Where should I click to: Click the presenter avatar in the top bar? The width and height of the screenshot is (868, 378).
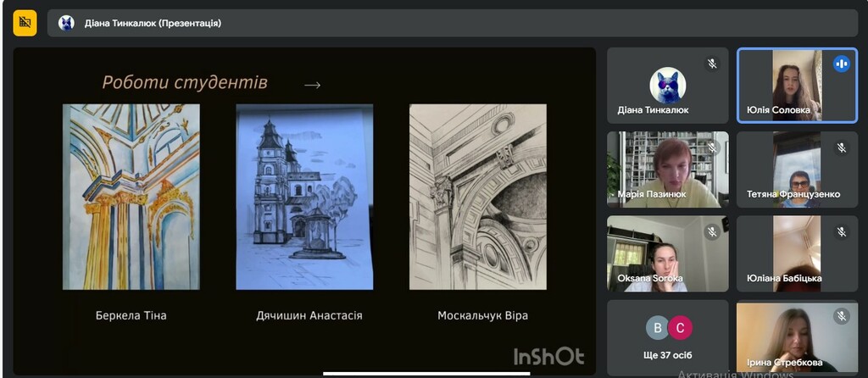coord(66,23)
